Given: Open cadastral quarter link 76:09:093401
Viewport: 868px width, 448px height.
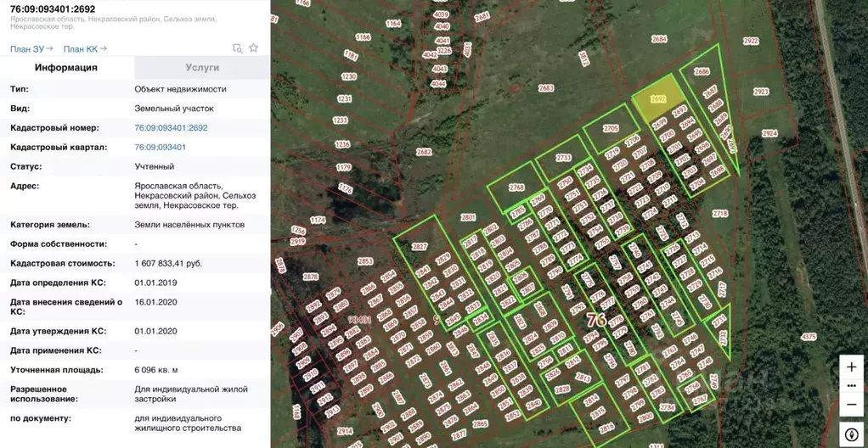Looking at the screenshot, I should (161, 147).
